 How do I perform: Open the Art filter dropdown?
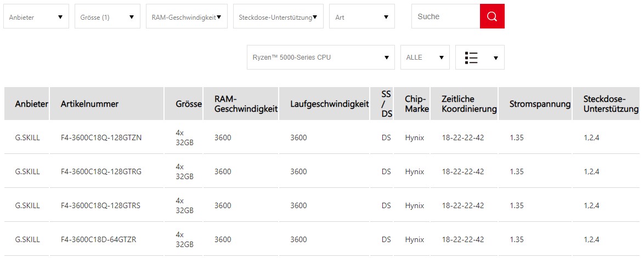pyautogui.click(x=361, y=17)
